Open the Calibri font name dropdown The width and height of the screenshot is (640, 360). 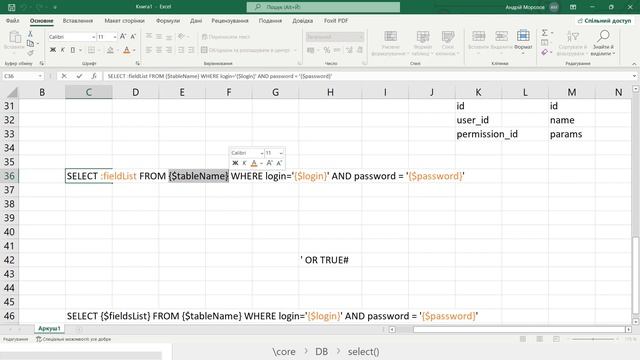click(93, 37)
